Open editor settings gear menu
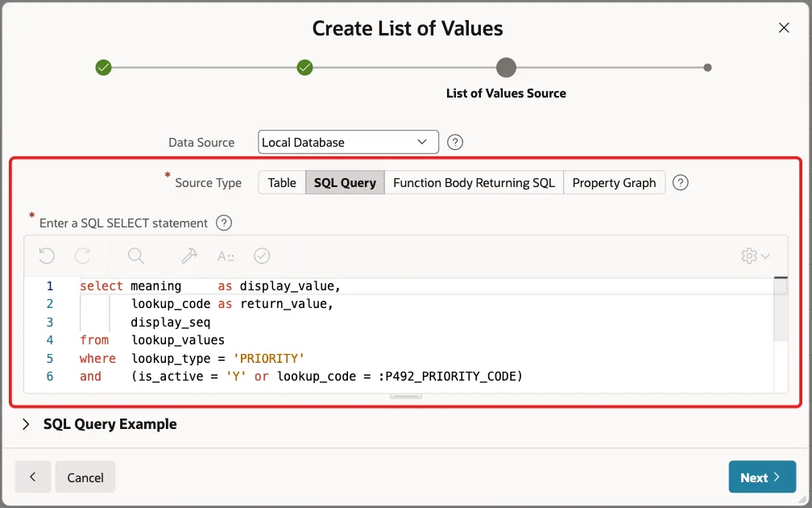 click(x=756, y=256)
